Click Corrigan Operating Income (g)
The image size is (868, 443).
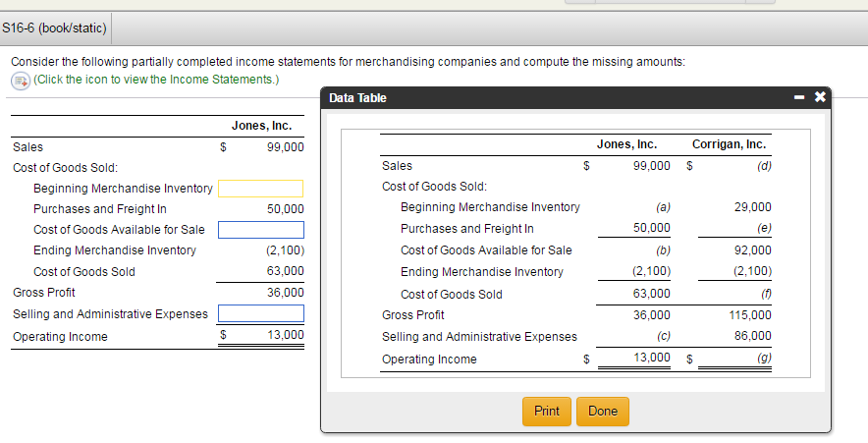pos(764,358)
